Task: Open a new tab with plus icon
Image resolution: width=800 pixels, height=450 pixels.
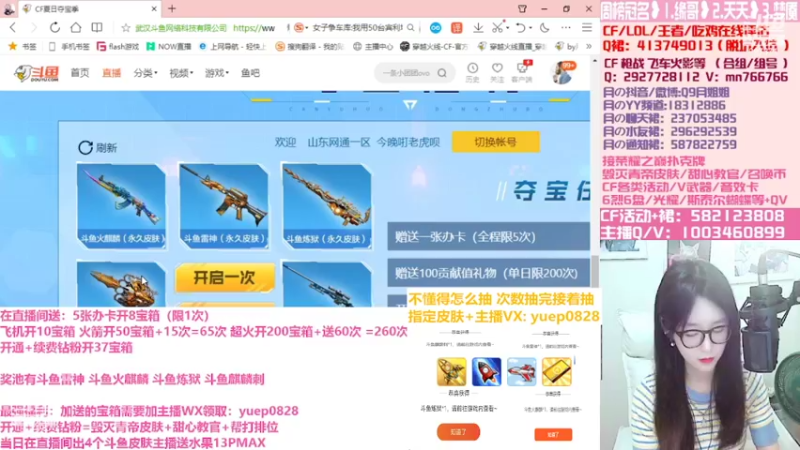Action: coord(172,9)
